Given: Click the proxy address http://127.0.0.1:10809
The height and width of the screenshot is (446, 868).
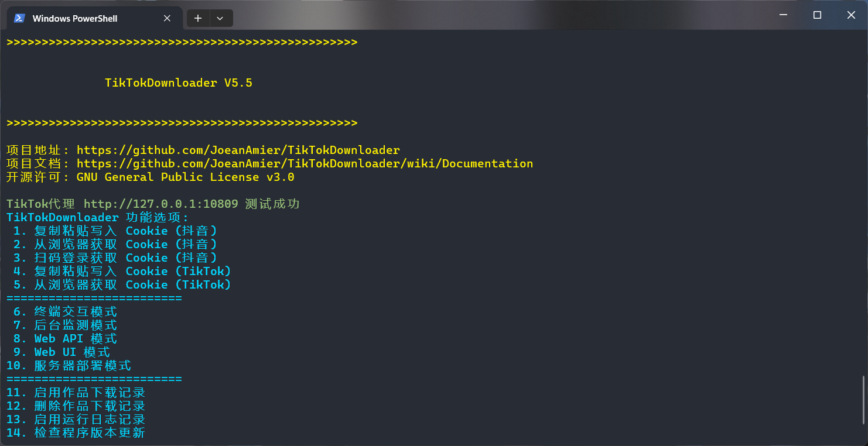Looking at the screenshot, I should 160,204.
